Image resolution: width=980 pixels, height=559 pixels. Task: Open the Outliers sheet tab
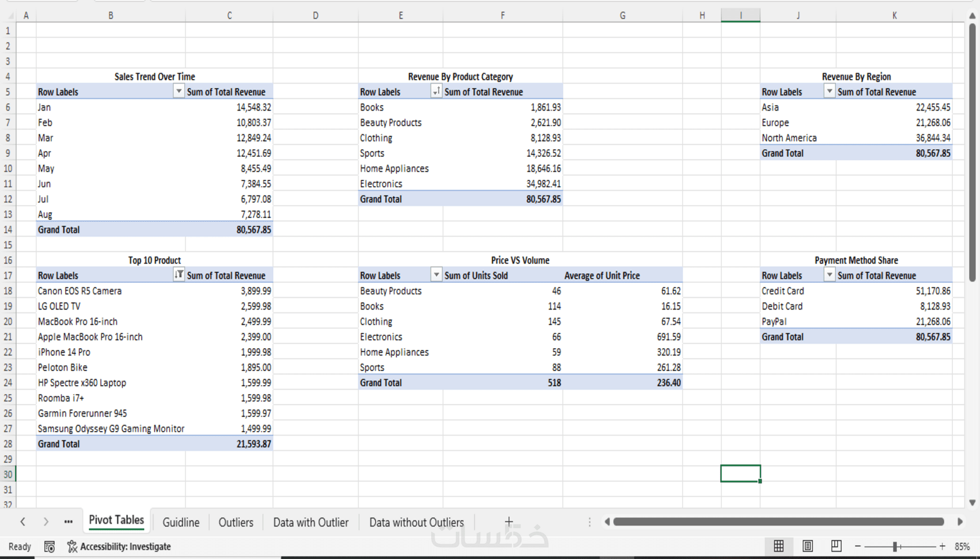tap(236, 522)
